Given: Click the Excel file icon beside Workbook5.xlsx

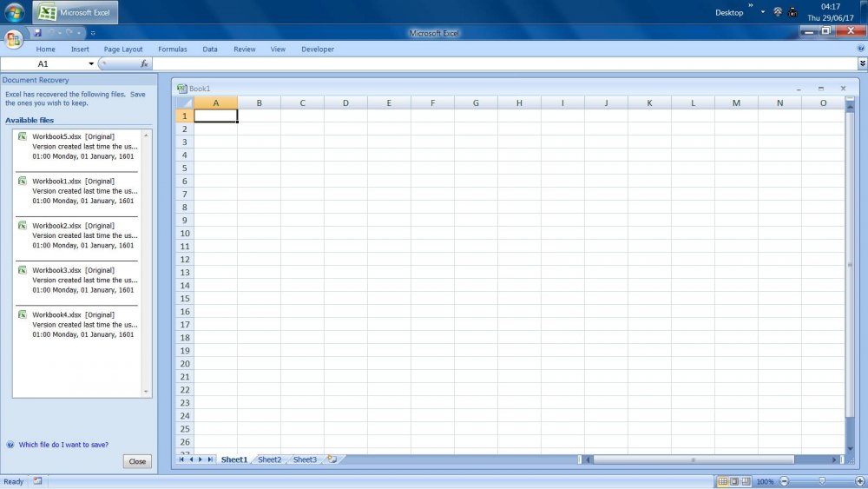Looking at the screenshot, I should coord(23,136).
